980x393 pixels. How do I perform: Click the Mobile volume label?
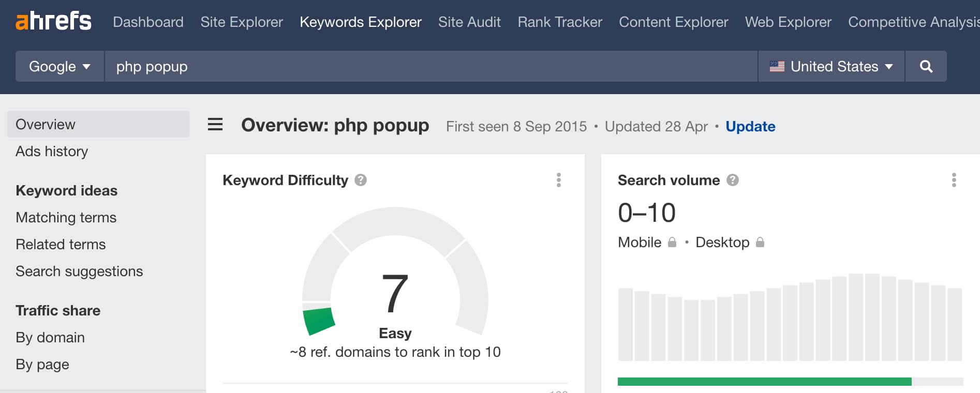click(x=640, y=242)
